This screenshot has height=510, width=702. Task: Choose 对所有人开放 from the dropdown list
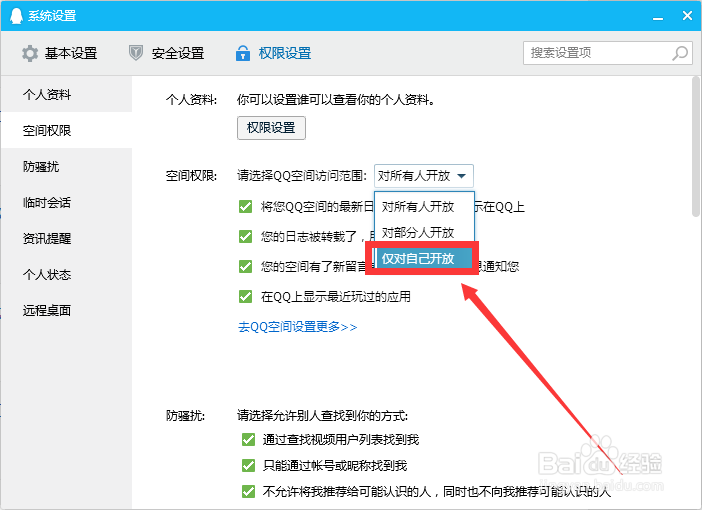click(x=424, y=206)
